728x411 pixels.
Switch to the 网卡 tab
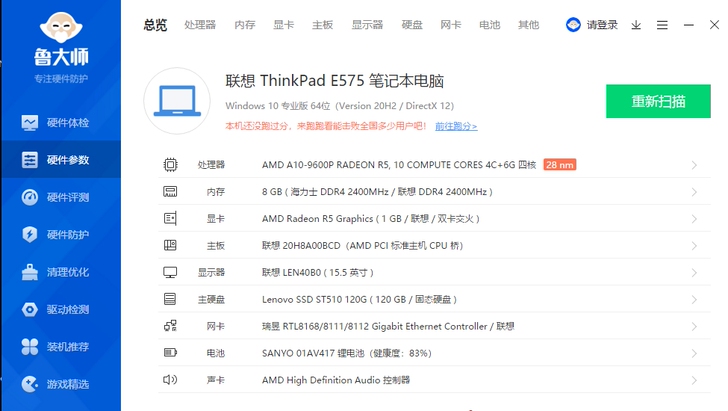[451, 25]
